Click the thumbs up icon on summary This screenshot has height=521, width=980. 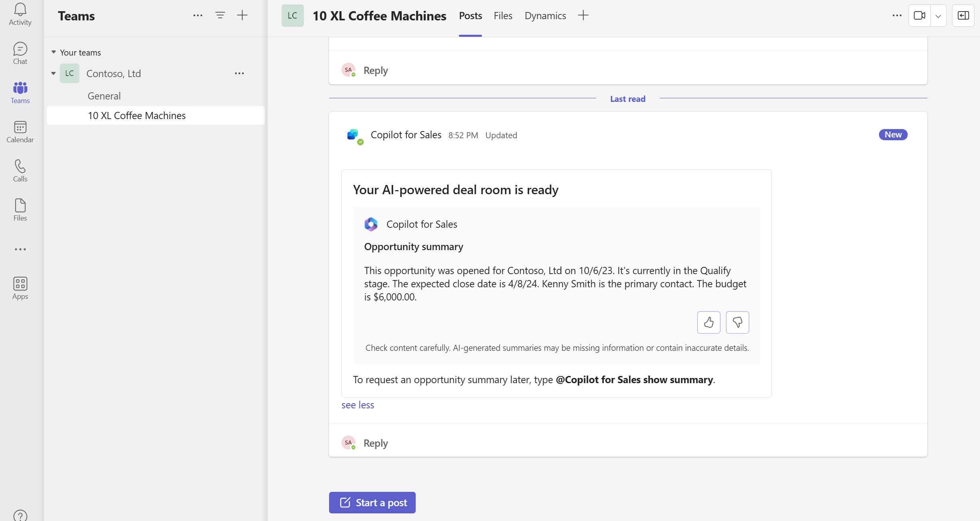(x=709, y=322)
